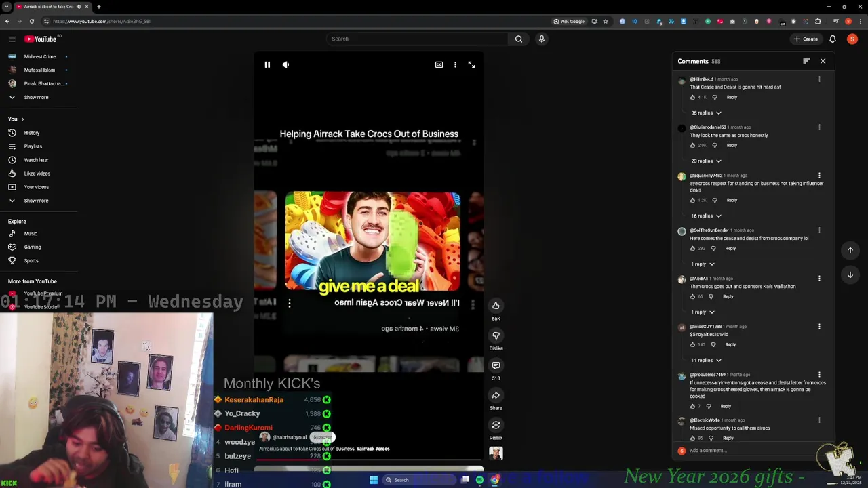Toggle closed captions on the Short
Image resolution: width=868 pixels, height=488 pixels.
tap(439, 64)
